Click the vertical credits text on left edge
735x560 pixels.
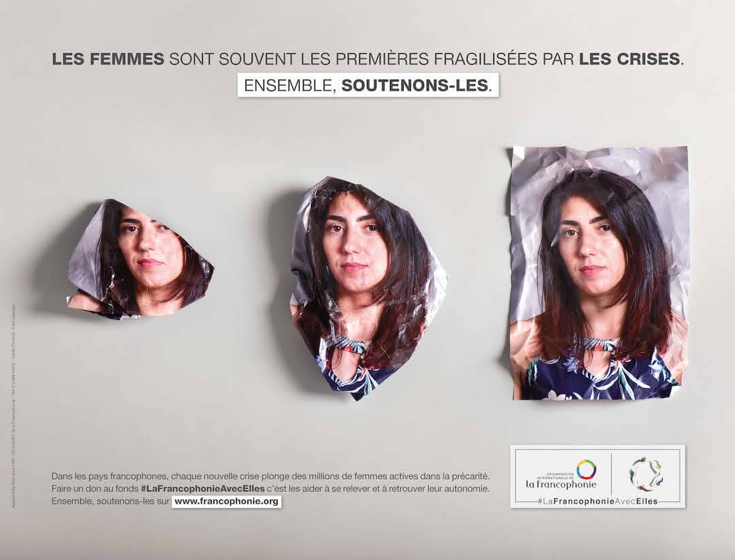pos(14,407)
